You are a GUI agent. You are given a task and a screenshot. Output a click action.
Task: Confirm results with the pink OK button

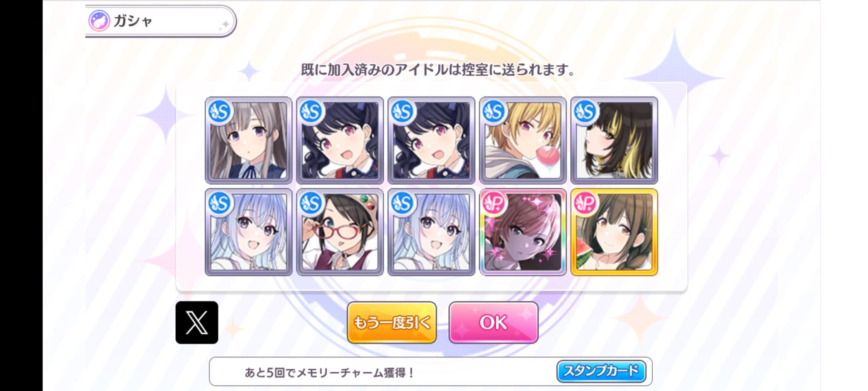tap(493, 322)
